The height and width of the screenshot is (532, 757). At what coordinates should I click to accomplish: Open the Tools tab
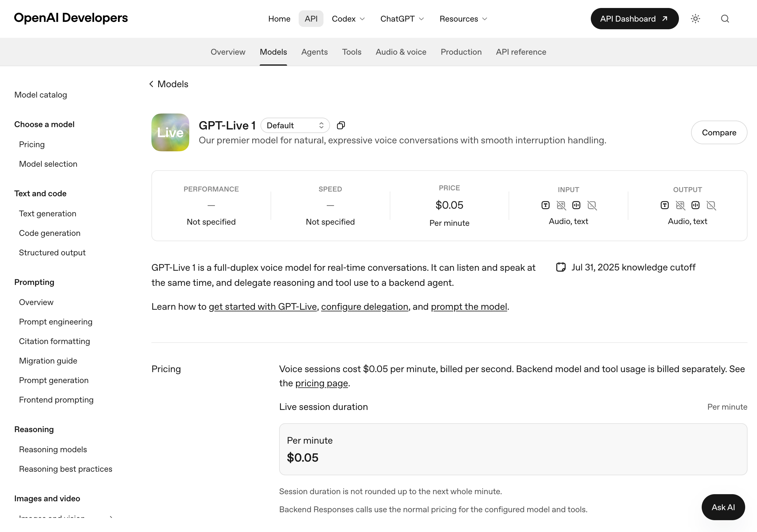pos(352,52)
